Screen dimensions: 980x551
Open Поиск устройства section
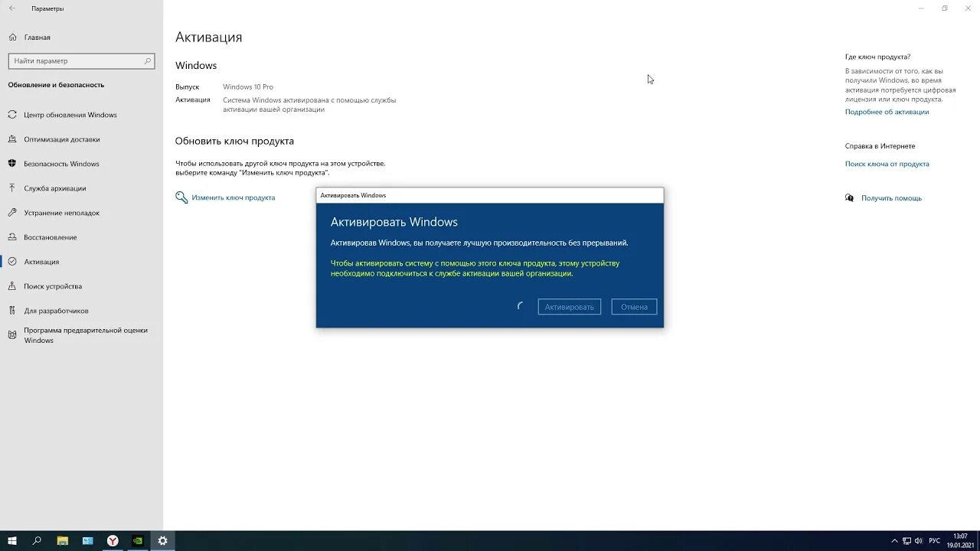pyautogui.click(x=53, y=286)
